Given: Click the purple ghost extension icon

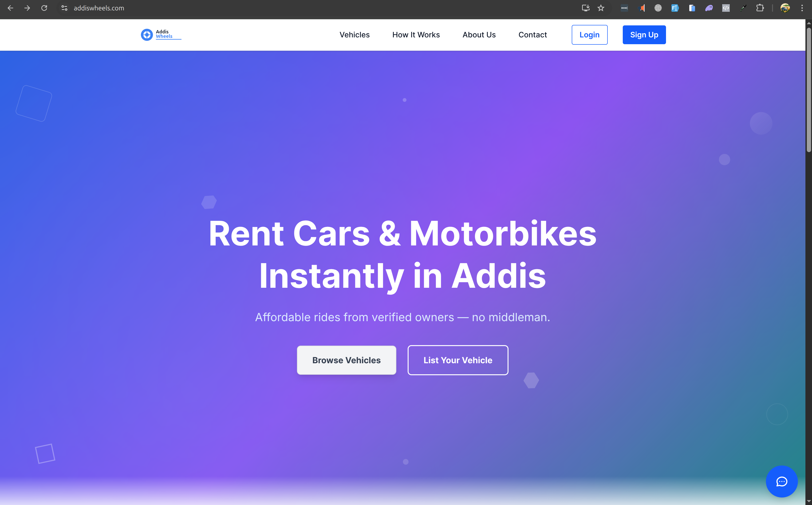Looking at the screenshot, I should [709, 8].
